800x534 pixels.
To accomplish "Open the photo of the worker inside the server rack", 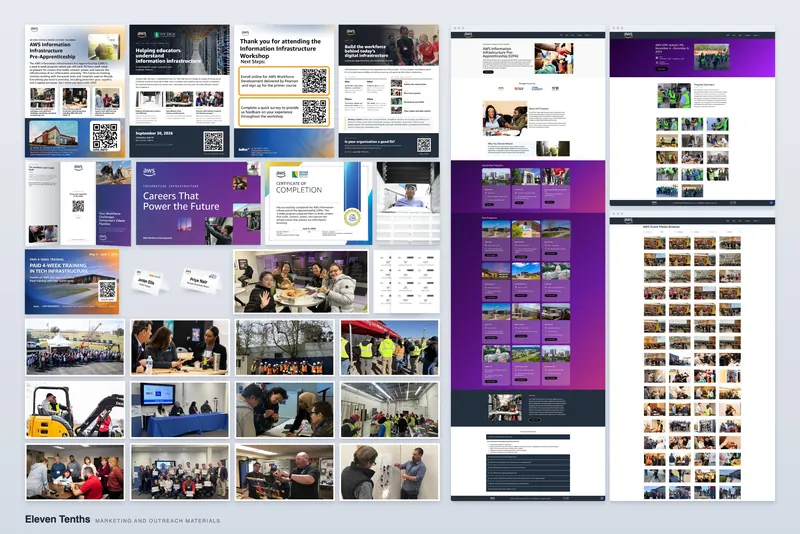I will (x=408, y=204).
